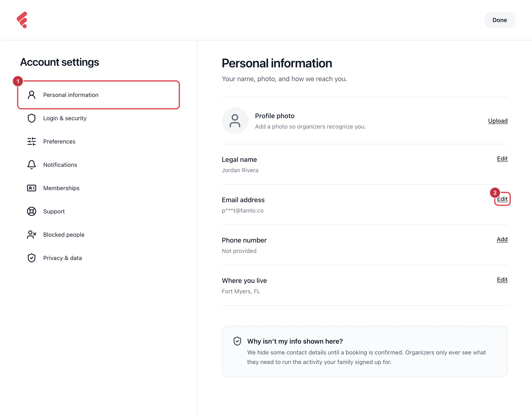Open Blocked people settings
Image resolution: width=532 pixels, height=416 pixels.
[x=99, y=235]
